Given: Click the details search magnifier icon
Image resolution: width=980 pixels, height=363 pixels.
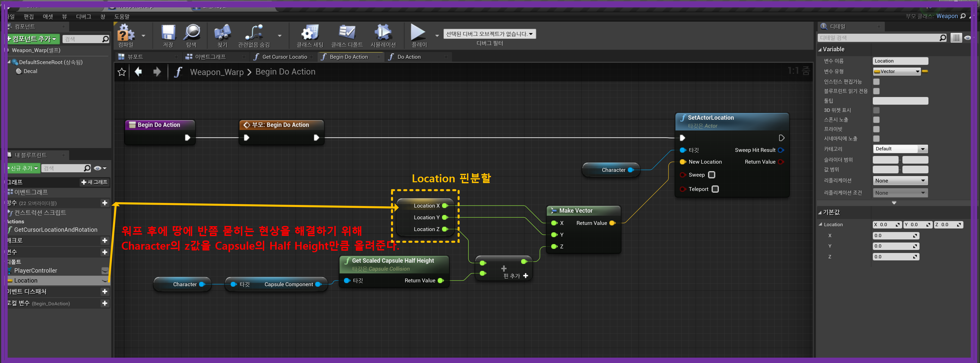Looking at the screenshot, I should tap(943, 38).
